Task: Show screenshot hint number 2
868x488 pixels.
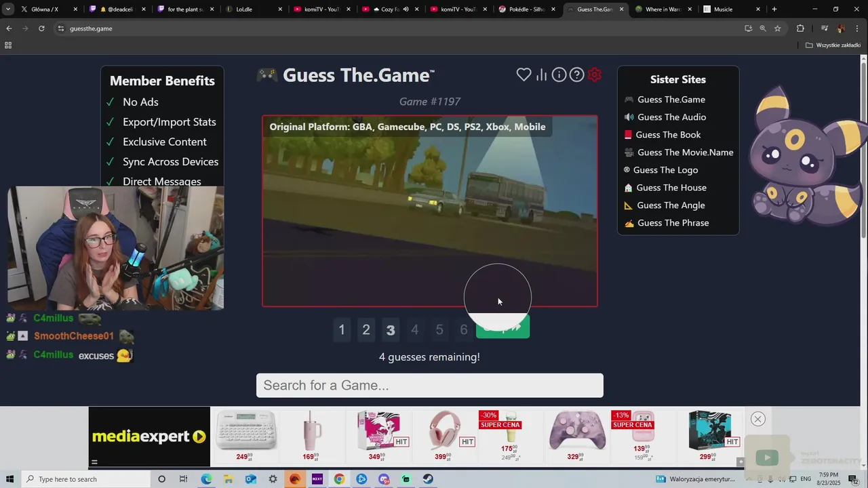Action: tap(366, 330)
